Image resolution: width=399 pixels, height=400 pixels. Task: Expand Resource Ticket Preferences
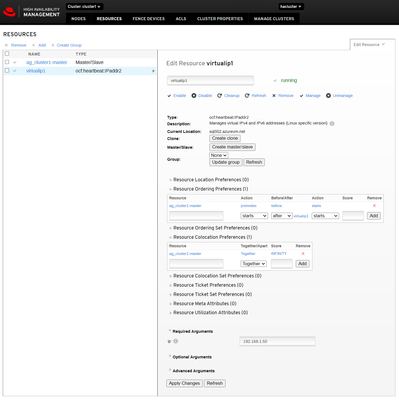click(x=206, y=285)
